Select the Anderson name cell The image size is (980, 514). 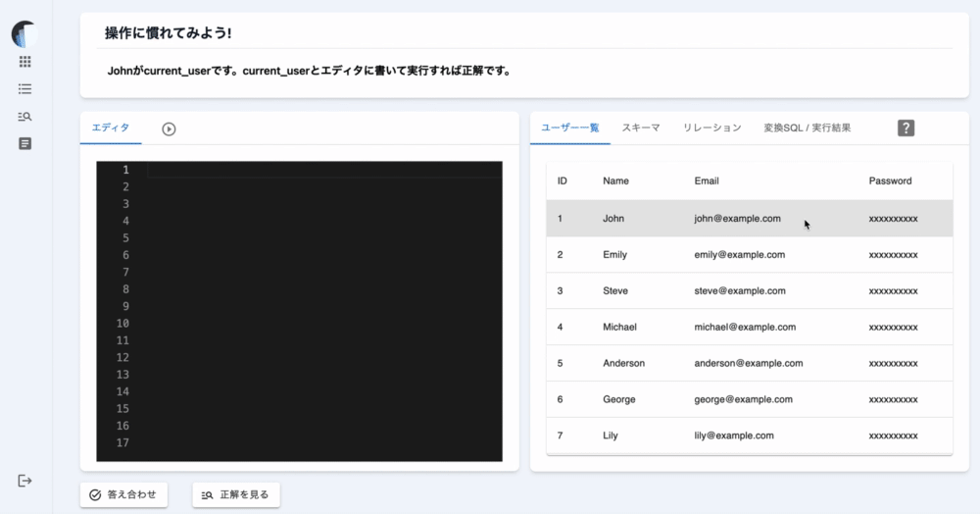click(623, 363)
